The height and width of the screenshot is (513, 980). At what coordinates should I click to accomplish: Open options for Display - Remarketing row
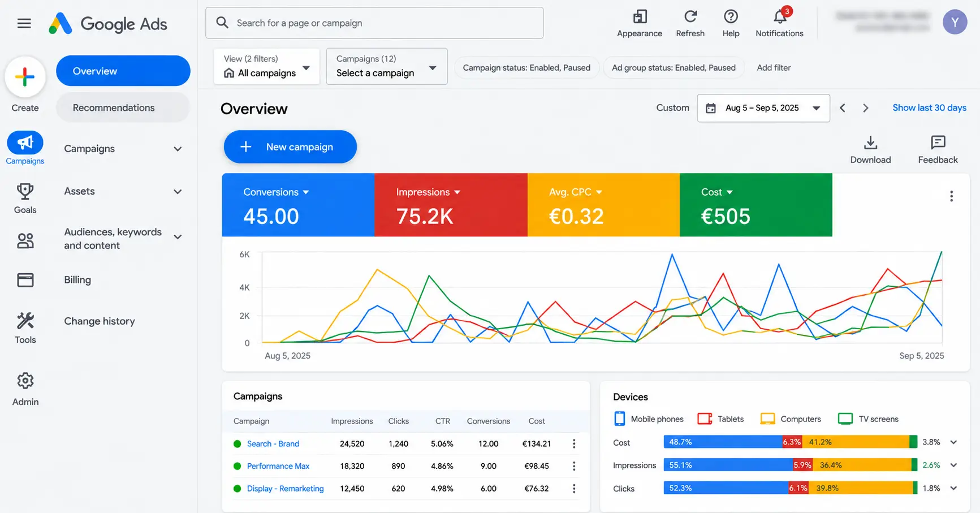coord(574,489)
